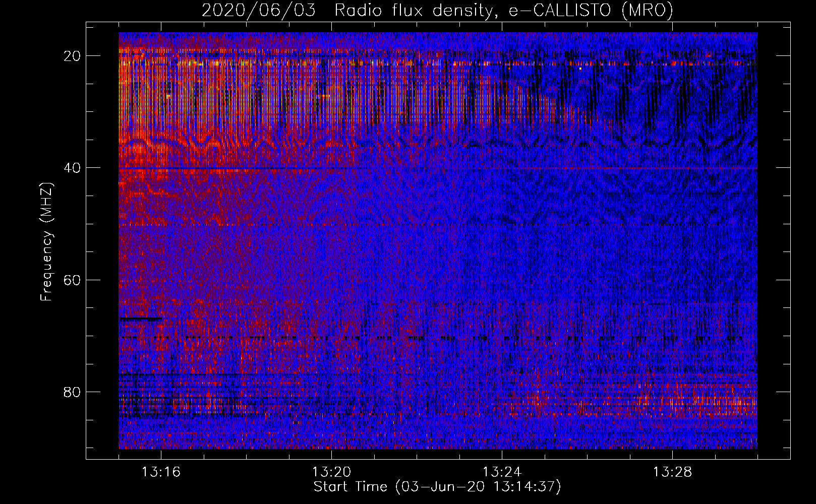Select the 'Frequency (MHZ)' axis label

[x=46, y=242]
